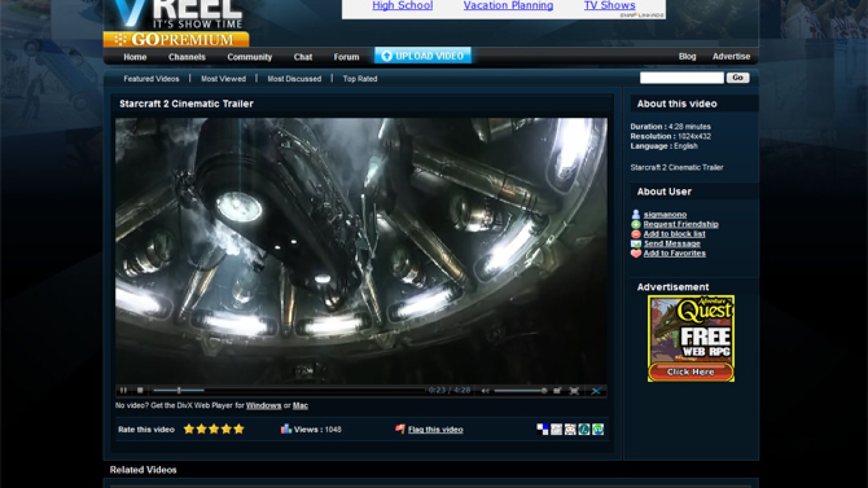The width and height of the screenshot is (868, 488).
Task: Get DivX Web Player for Windows
Action: click(x=264, y=406)
